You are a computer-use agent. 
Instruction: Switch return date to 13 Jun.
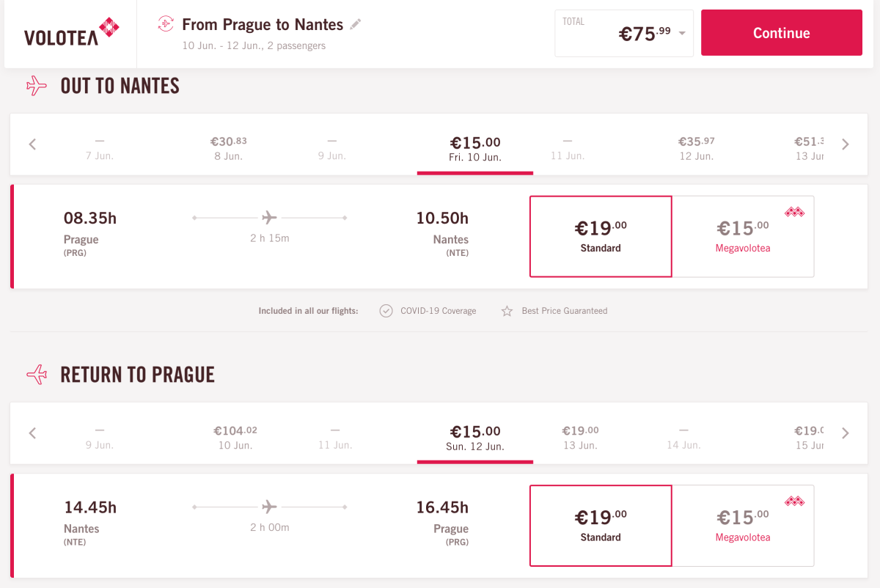[x=580, y=437]
